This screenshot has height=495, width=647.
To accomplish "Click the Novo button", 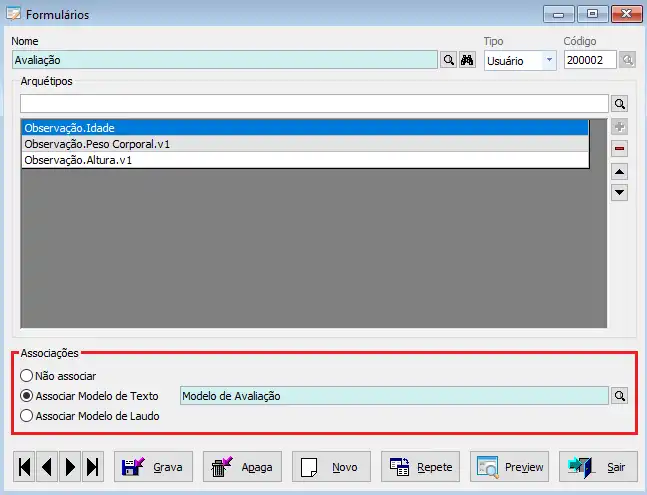I will coord(331,467).
